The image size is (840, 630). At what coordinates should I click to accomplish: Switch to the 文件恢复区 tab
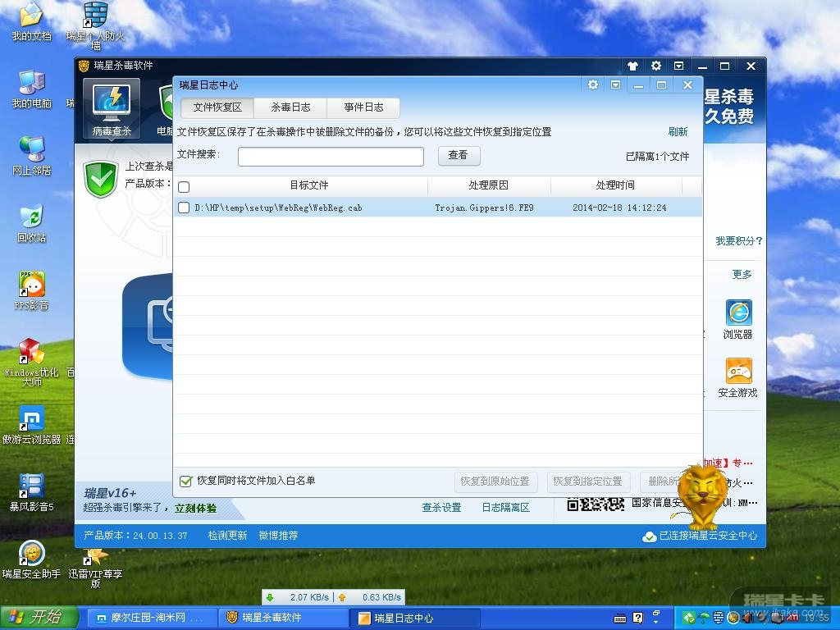[217, 107]
